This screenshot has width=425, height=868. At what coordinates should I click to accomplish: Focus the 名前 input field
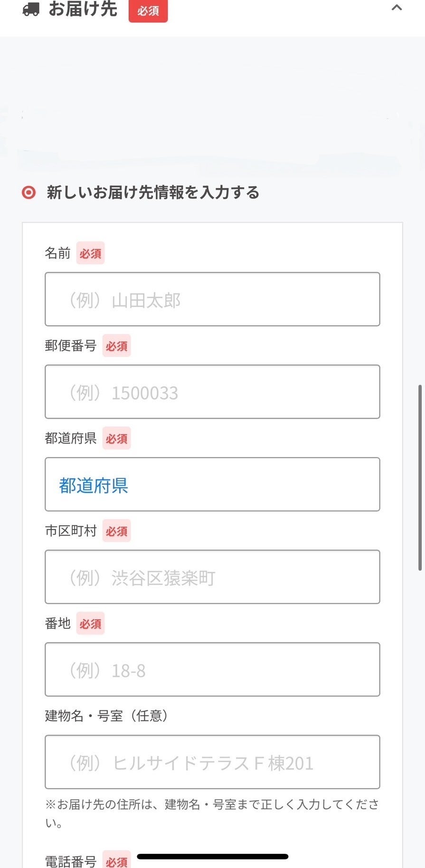tap(212, 299)
